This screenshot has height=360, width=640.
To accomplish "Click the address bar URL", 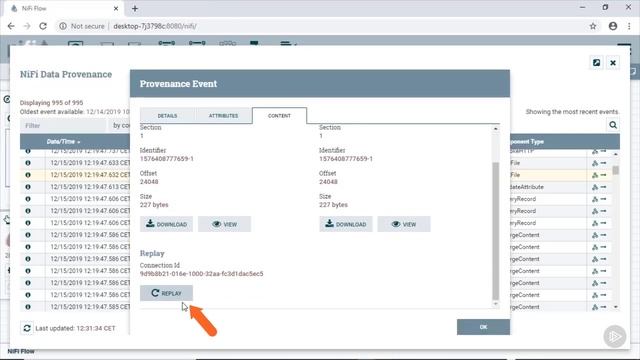I will 155,26.
